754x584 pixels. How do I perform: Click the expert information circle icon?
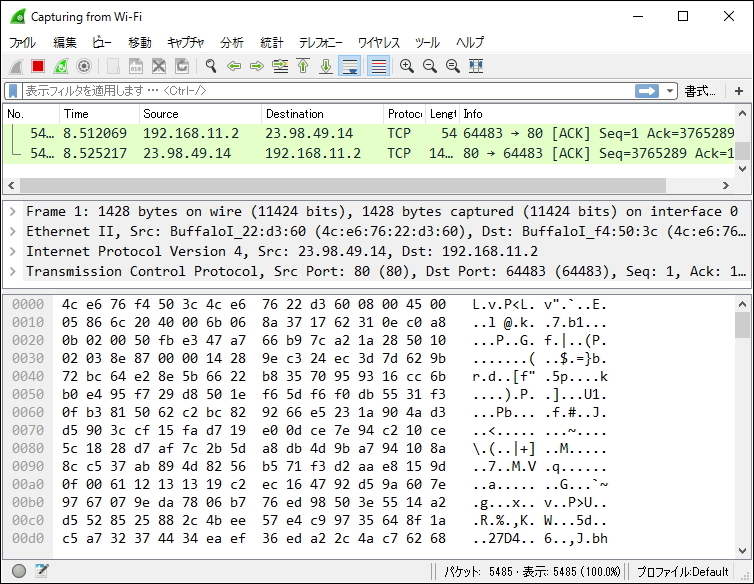coord(19,571)
